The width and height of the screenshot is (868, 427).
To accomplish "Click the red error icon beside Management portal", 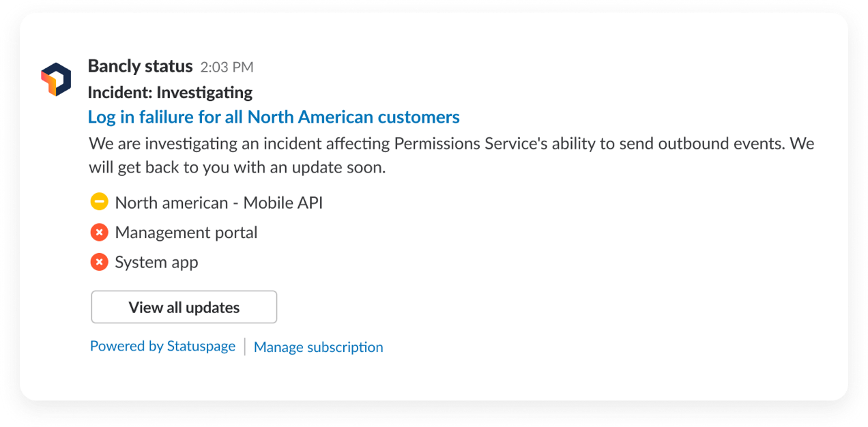I will pyautogui.click(x=99, y=232).
